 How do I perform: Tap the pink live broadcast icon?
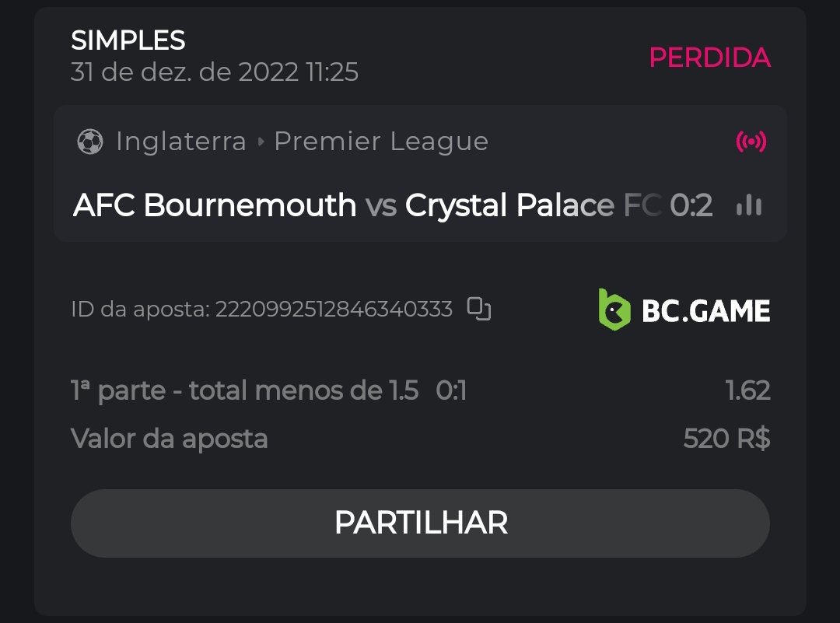coord(751,142)
